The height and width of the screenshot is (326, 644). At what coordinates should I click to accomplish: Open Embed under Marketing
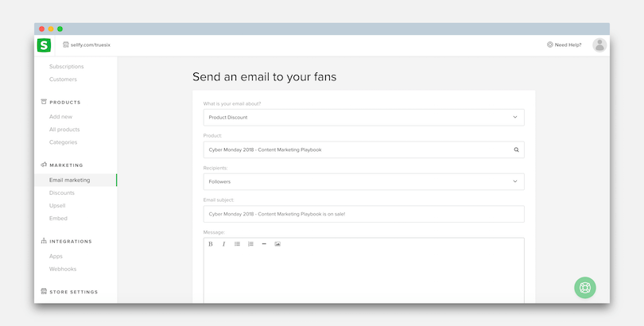click(x=58, y=218)
